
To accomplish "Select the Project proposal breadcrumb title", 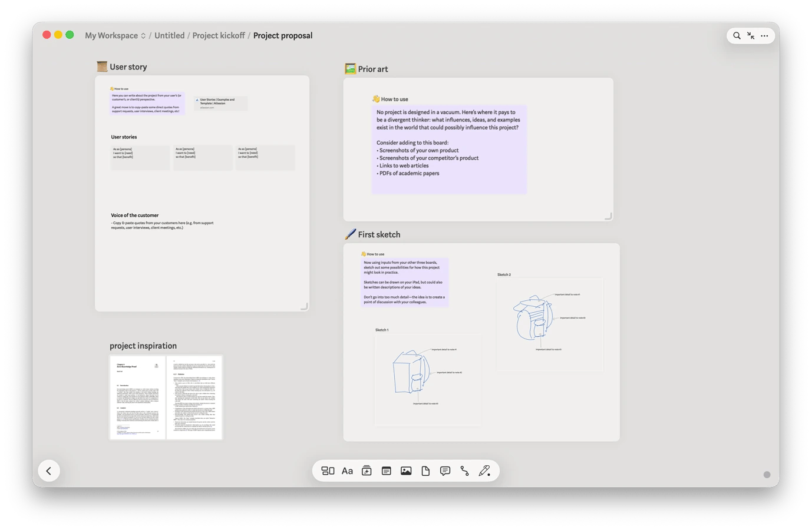I will [x=283, y=36].
